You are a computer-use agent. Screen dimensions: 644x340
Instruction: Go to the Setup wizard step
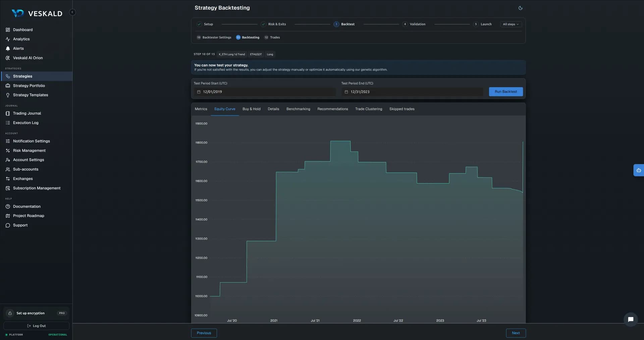pyautogui.click(x=205, y=24)
